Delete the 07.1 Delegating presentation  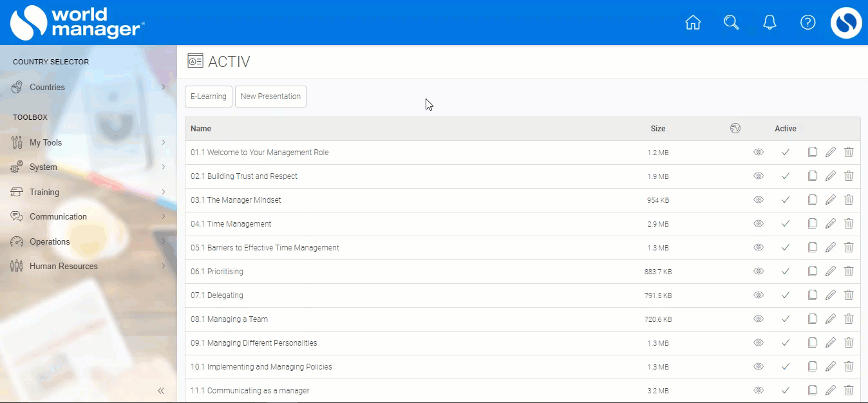[x=849, y=295]
